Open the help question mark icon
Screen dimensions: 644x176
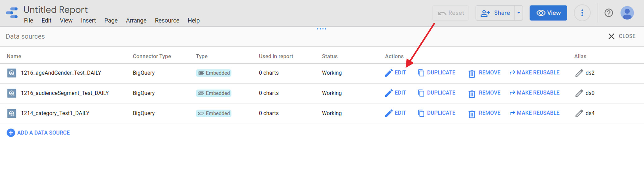[608, 13]
